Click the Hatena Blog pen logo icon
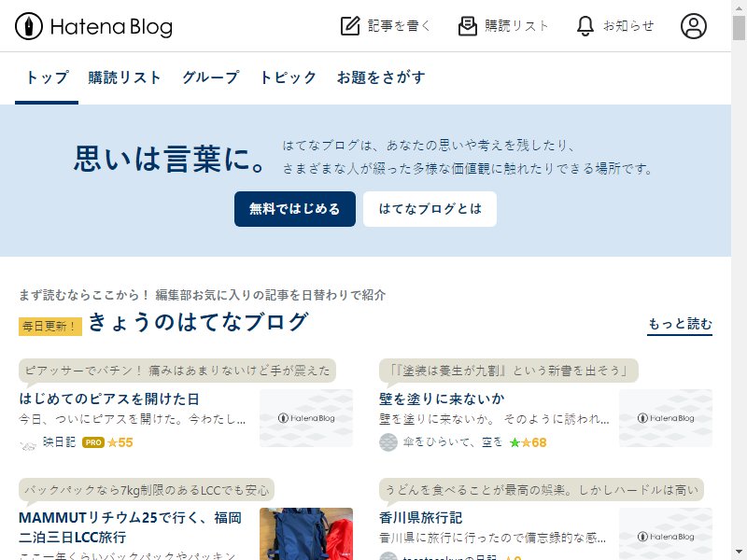This screenshot has width=747, height=560. (x=29, y=26)
